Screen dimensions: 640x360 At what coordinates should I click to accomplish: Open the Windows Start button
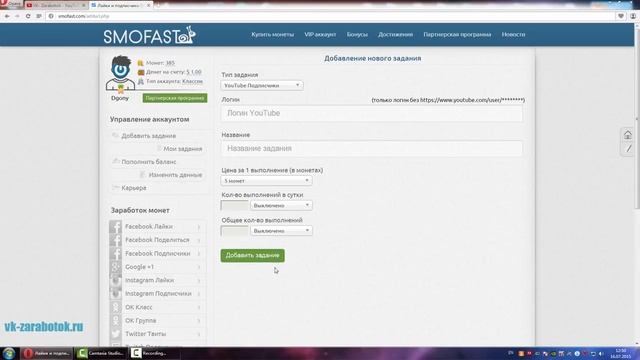(x=9, y=353)
